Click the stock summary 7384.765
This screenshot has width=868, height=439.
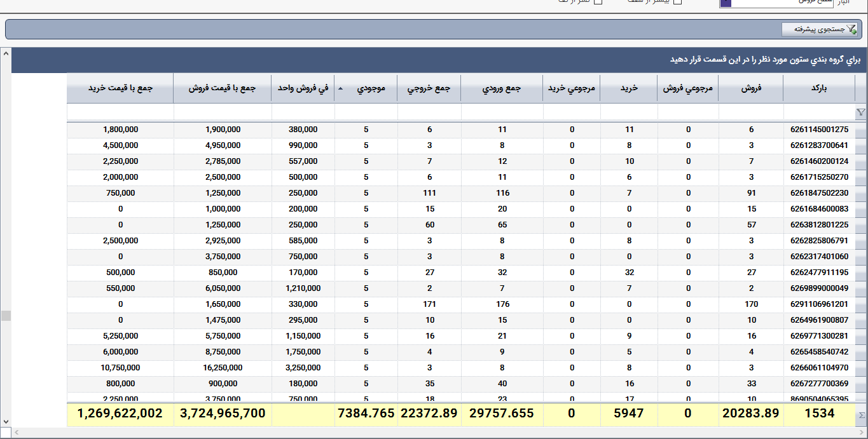366,414
